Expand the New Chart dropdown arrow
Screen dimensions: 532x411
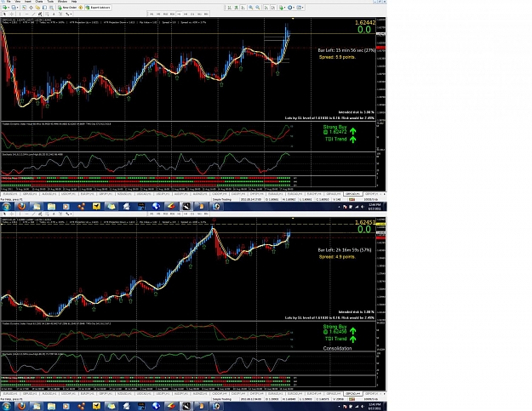[x=9, y=8]
